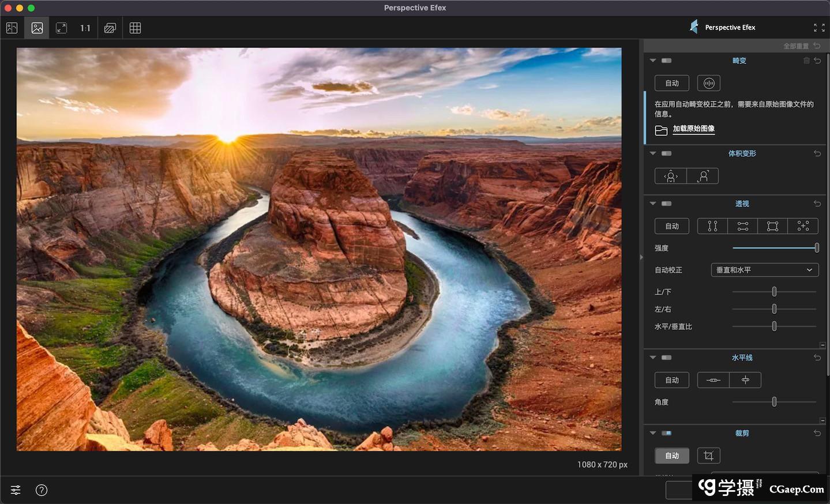
Task: Click the 加载原始图像 link
Action: click(693, 129)
